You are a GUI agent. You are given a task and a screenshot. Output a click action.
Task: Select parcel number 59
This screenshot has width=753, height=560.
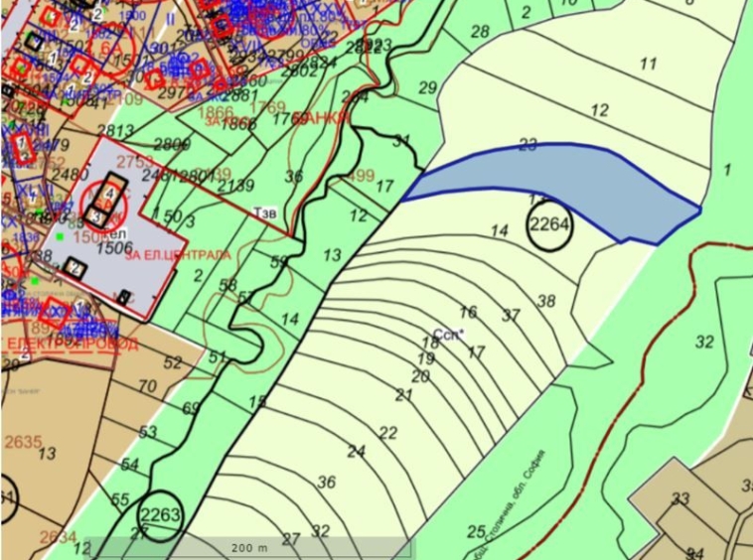(x=278, y=262)
